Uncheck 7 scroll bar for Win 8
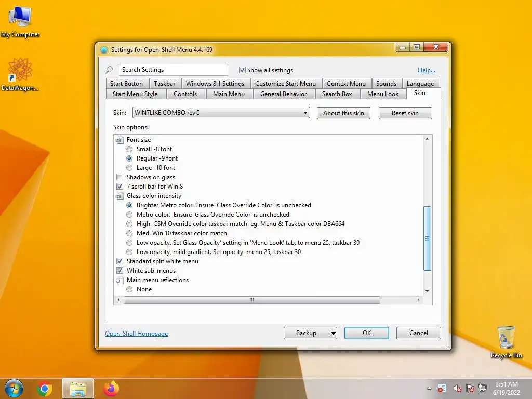Image resolution: width=532 pixels, height=399 pixels. (119, 187)
